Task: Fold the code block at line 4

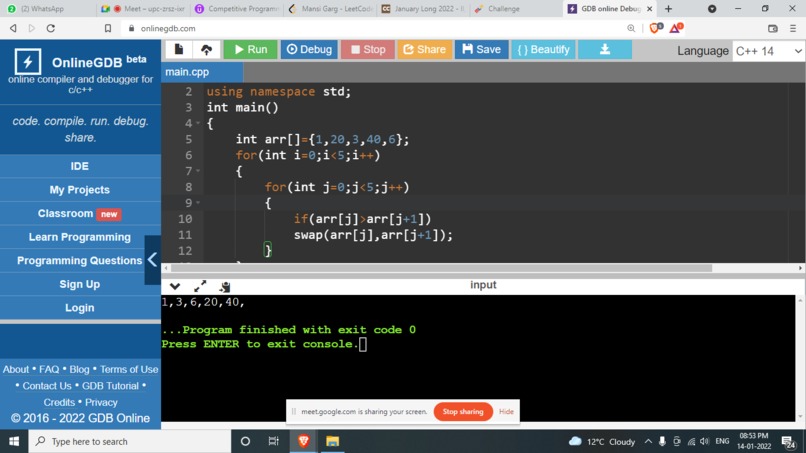Action: pos(198,123)
